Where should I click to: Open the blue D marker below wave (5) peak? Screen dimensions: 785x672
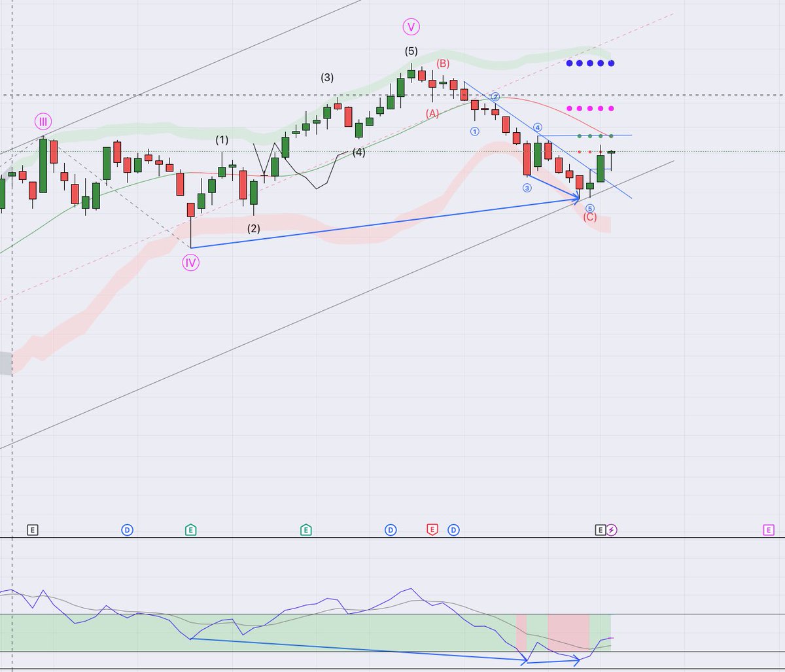click(390, 529)
